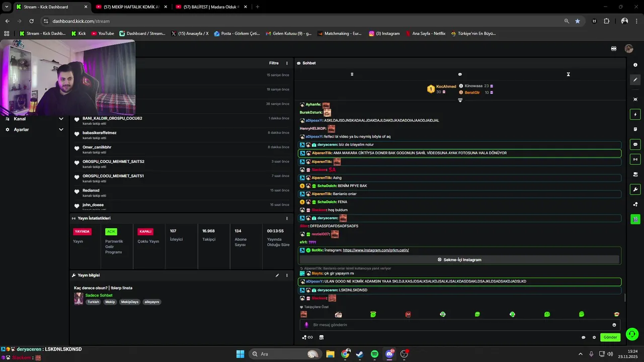Image resolution: width=644 pixels, height=362 pixels.
Task: Click the camera icon in right sidebar
Action: [635, 174]
